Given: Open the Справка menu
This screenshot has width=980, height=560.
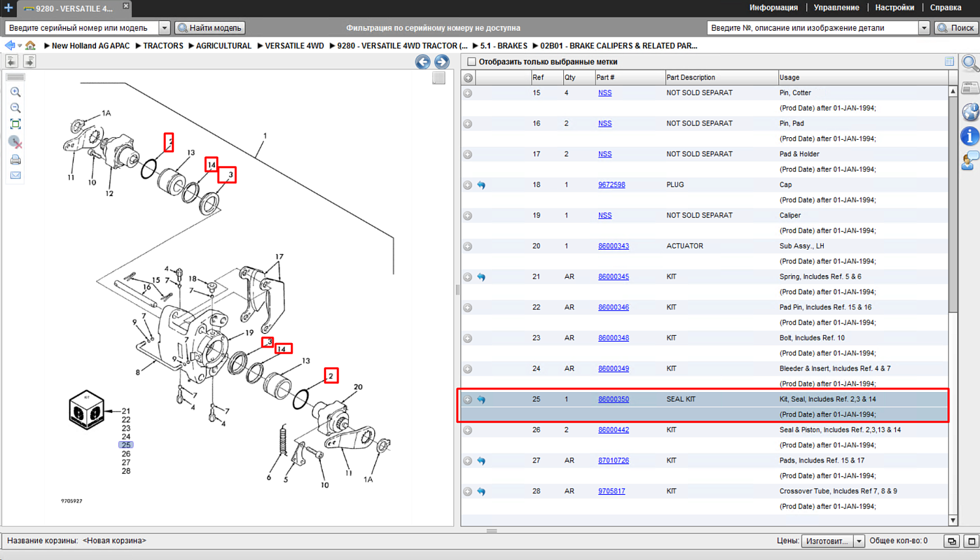Looking at the screenshot, I should click(x=945, y=8).
